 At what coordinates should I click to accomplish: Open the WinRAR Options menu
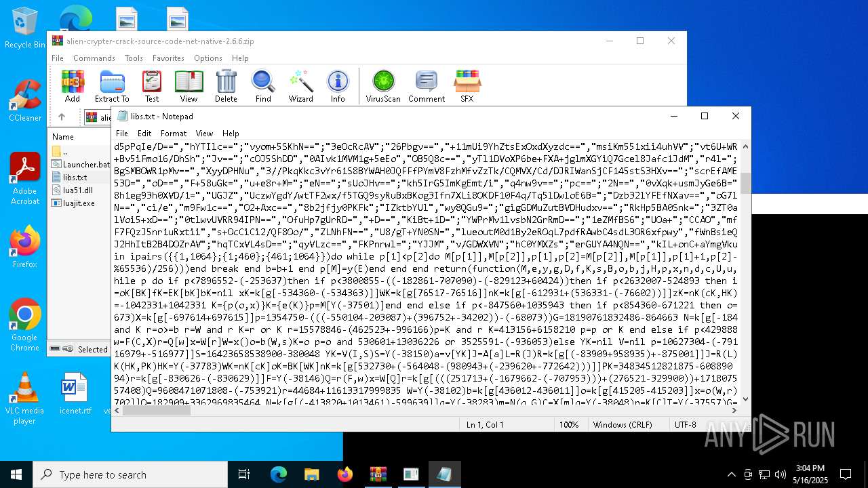coord(208,58)
